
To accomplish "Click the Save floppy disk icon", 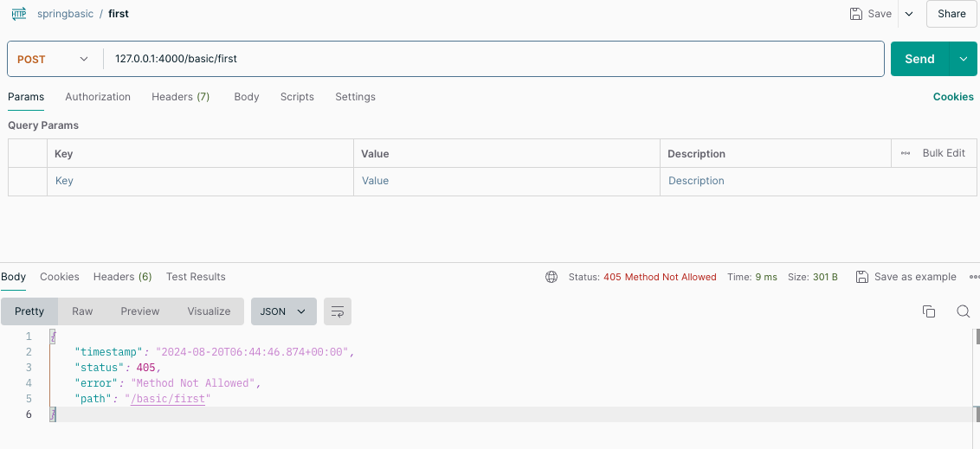I will point(856,14).
